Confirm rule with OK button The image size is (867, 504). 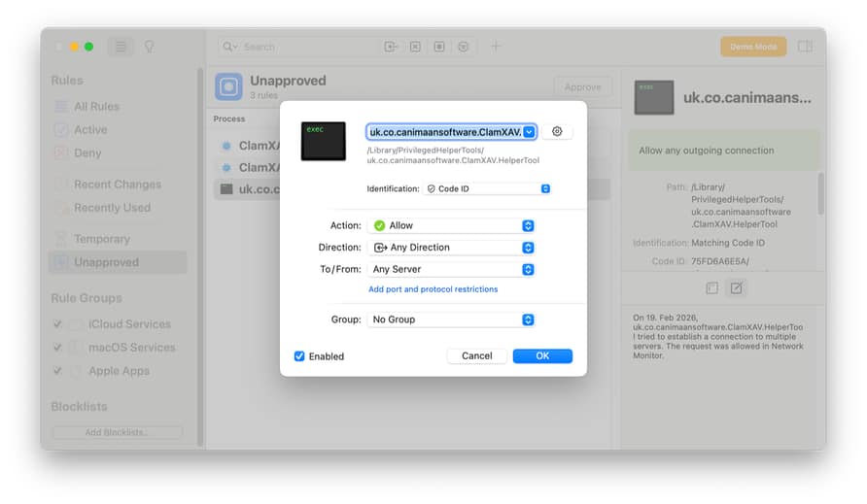pyautogui.click(x=542, y=355)
